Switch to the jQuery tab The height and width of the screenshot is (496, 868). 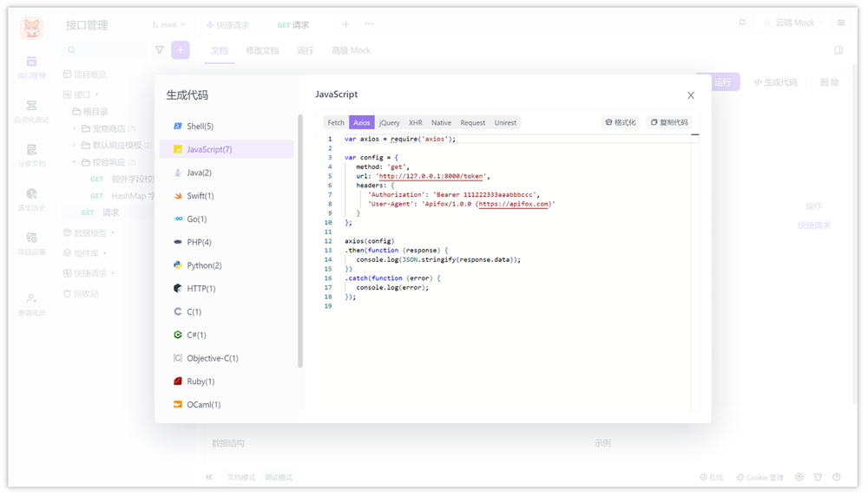[389, 123]
